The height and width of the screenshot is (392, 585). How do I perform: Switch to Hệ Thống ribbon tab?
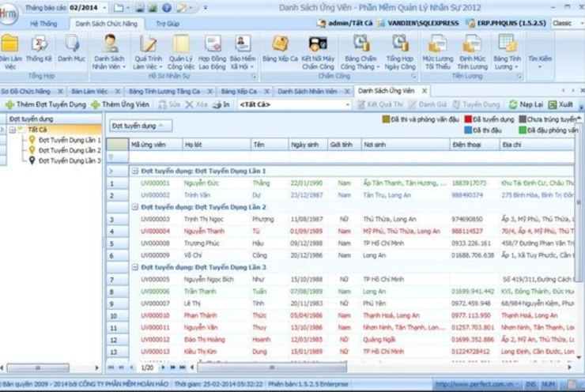[x=43, y=24]
